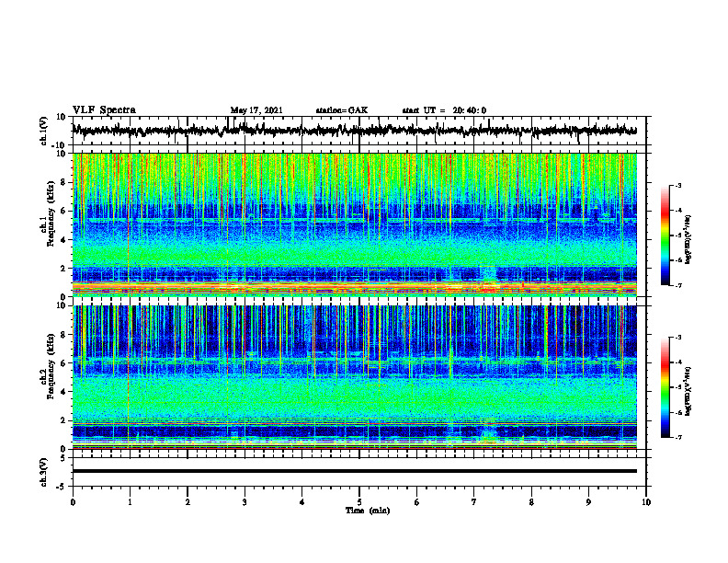Image resolution: width=728 pixels, height=563 pixels.
Task: Click time axis tick label "4"
Action: (302, 502)
